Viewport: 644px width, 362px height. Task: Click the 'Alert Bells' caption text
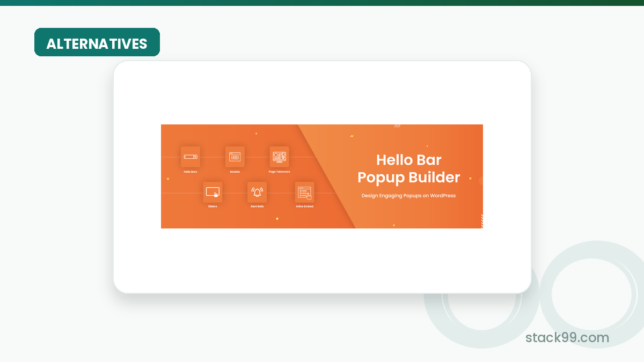[257, 206]
